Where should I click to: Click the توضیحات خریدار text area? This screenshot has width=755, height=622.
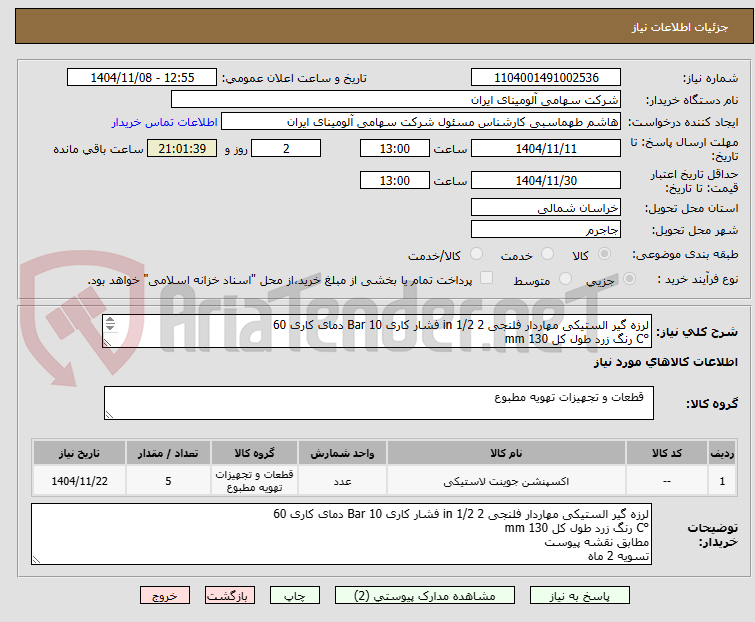pyautogui.click(x=341, y=534)
